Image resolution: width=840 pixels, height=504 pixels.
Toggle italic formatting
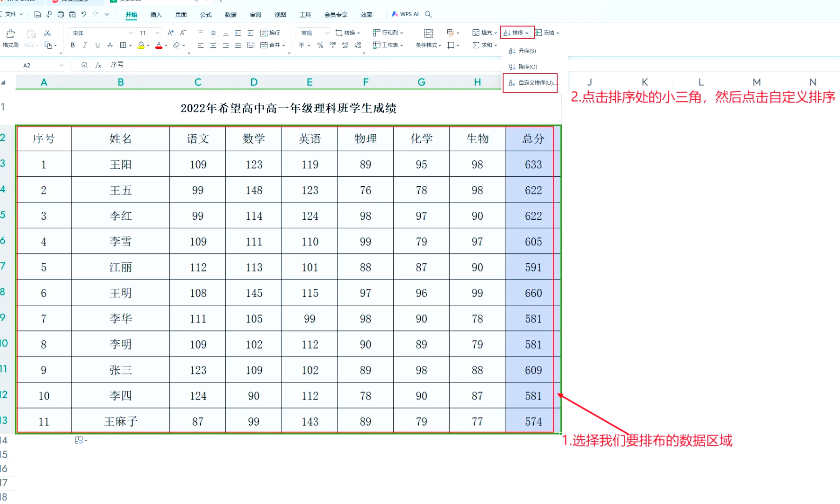click(x=85, y=45)
